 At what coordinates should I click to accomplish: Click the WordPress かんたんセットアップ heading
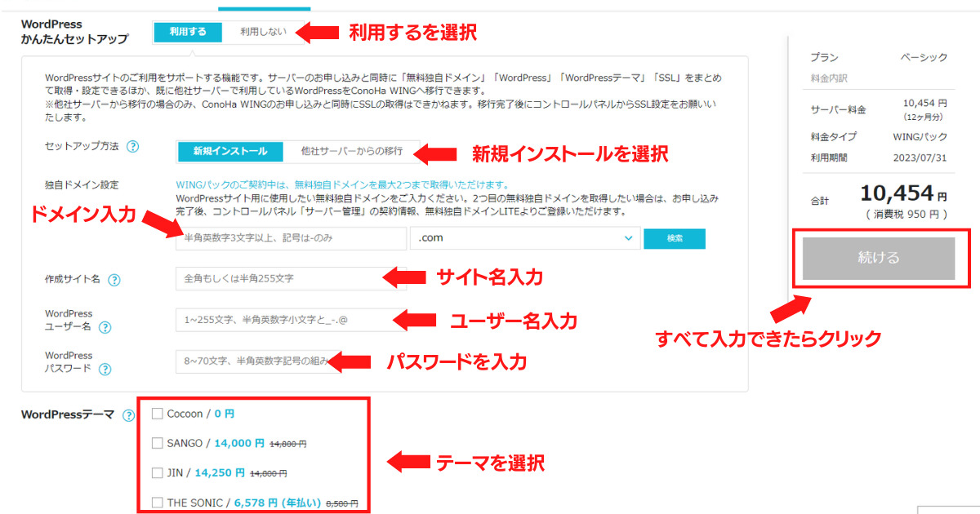[x=74, y=31]
